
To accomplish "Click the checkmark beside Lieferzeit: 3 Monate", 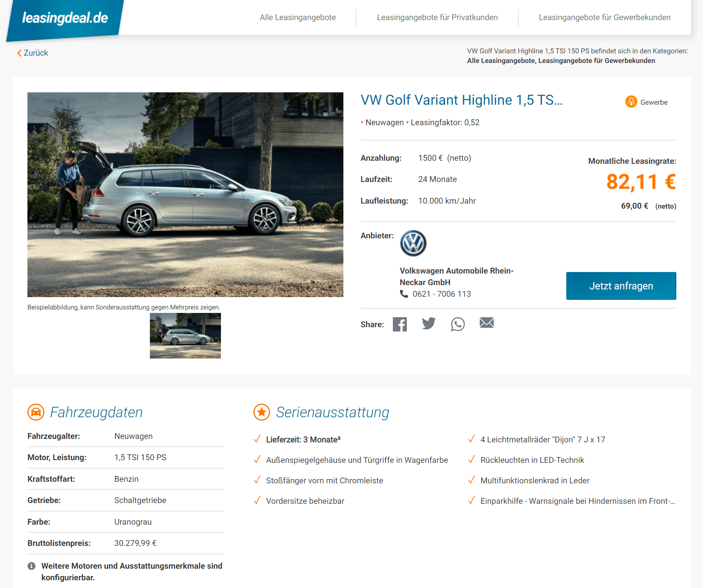I will pos(257,439).
